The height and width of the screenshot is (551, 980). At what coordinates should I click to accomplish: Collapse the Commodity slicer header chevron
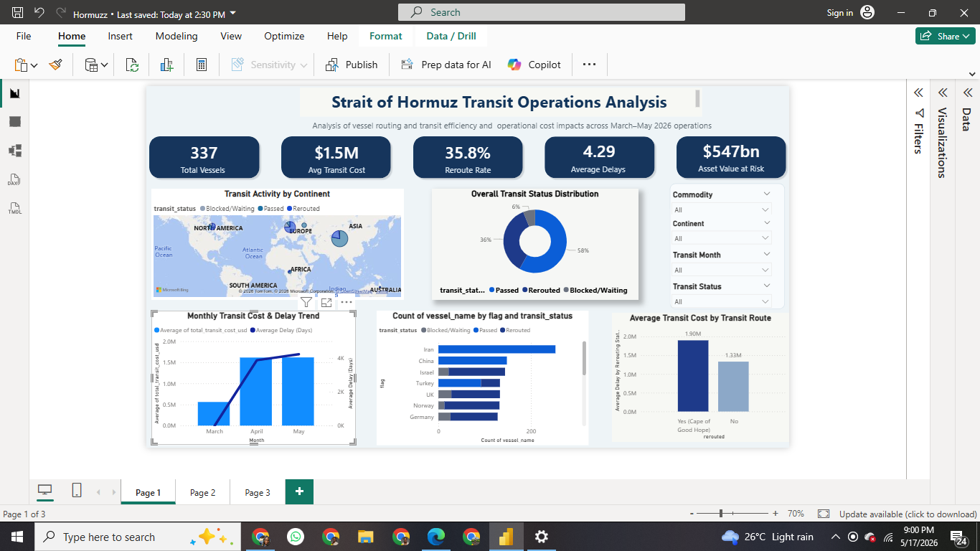click(x=766, y=194)
